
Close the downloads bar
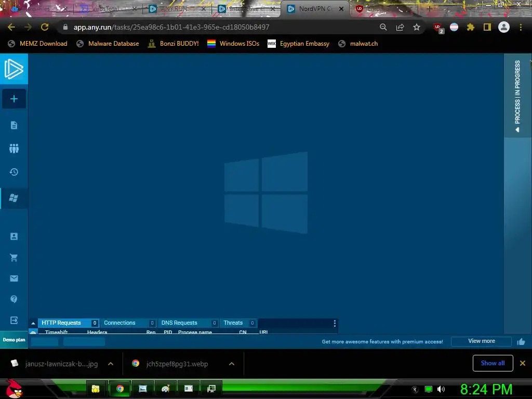click(x=523, y=363)
